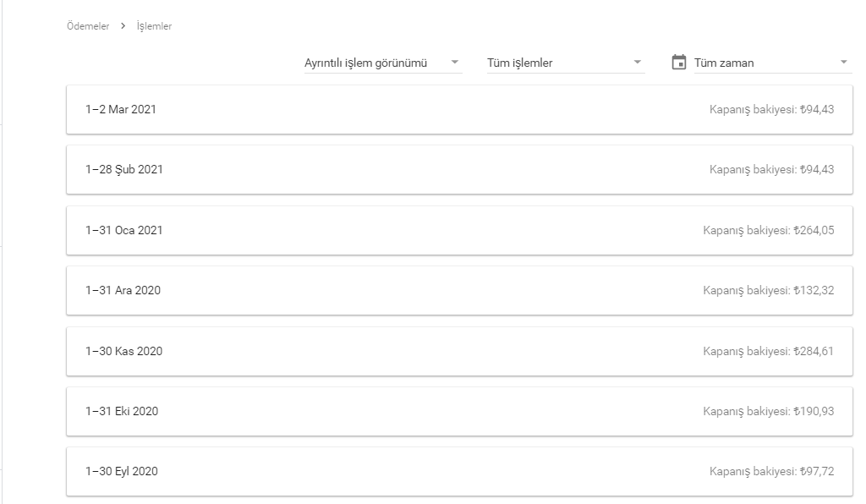Open the Tüm zaman date range dropdown
The image size is (866, 504).
pos(773,63)
